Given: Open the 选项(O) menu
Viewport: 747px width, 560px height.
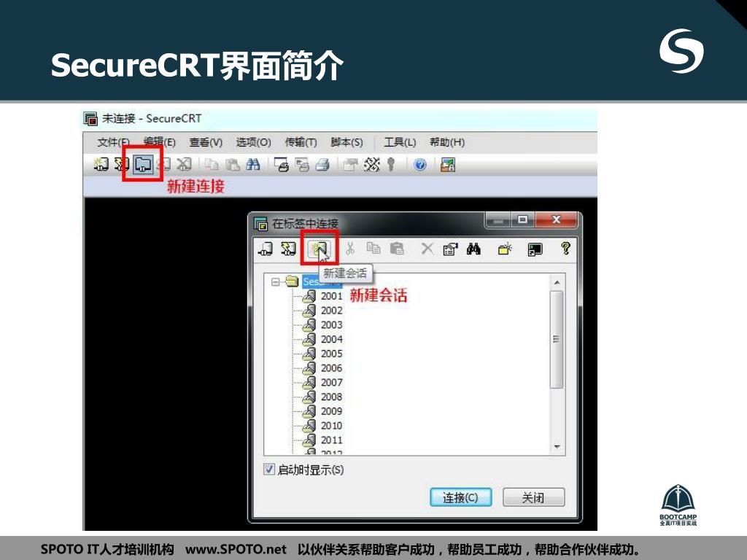Looking at the screenshot, I should click(x=253, y=142).
